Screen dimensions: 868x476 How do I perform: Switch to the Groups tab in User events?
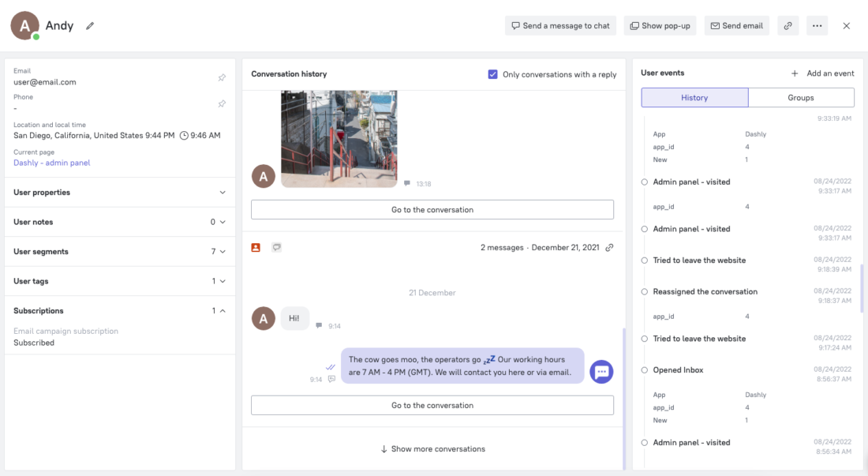coord(801,97)
